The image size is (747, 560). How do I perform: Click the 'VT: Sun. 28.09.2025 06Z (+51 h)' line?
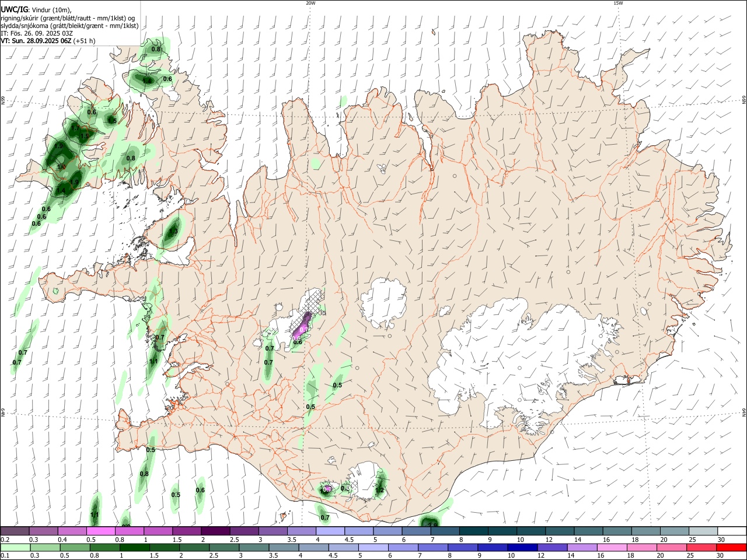[x=48, y=41]
